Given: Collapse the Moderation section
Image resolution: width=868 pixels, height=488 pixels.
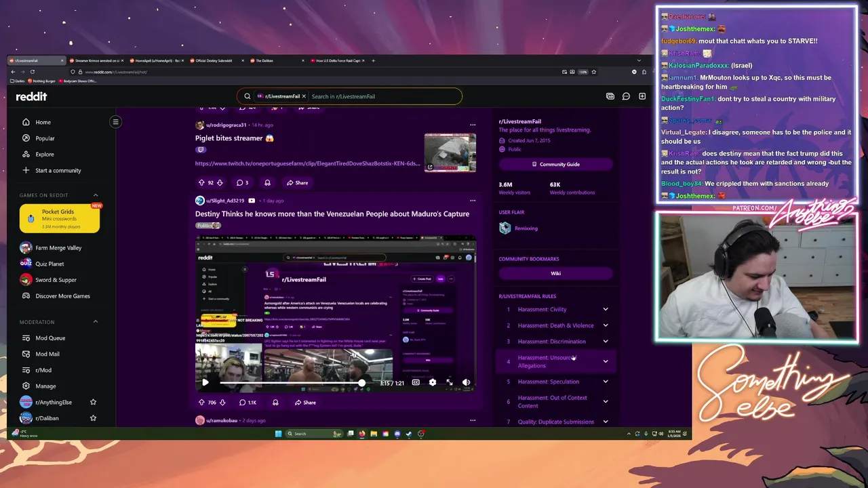Looking at the screenshot, I should point(95,322).
